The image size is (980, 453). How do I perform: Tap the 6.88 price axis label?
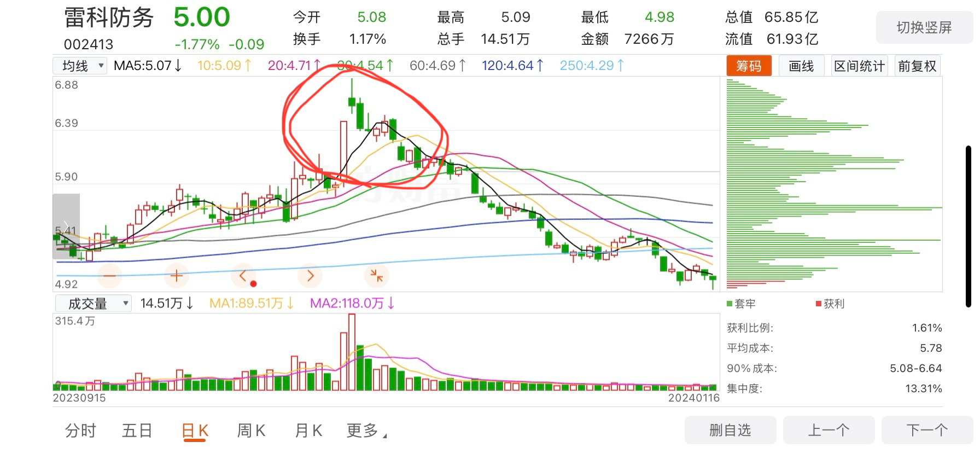click(x=66, y=85)
